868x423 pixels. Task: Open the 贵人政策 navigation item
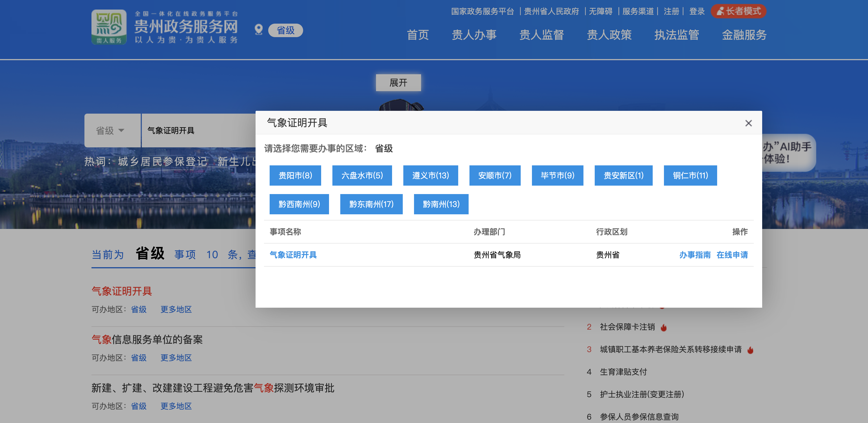click(609, 35)
